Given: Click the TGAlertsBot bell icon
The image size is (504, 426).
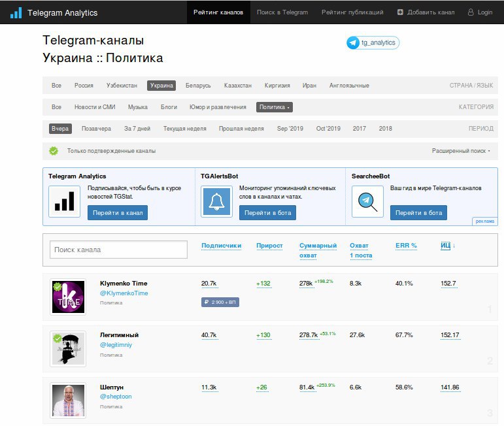Looking at the screenshot, I should point(216,201).
